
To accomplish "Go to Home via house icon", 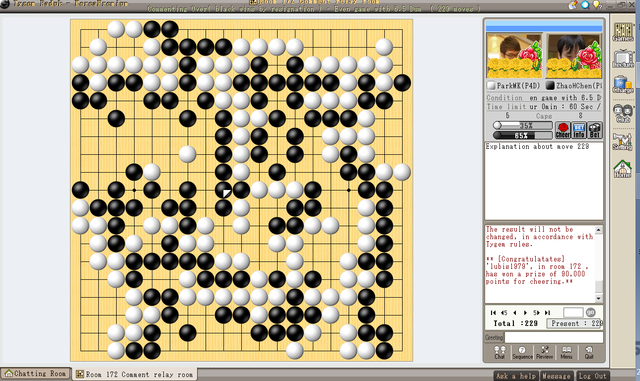I will [x=623, y=169].
